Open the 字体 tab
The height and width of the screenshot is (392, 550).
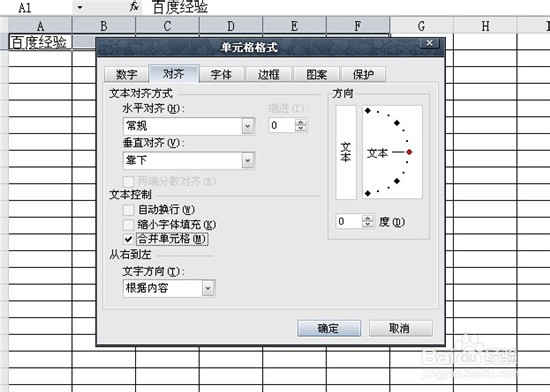tap(221, 74)
